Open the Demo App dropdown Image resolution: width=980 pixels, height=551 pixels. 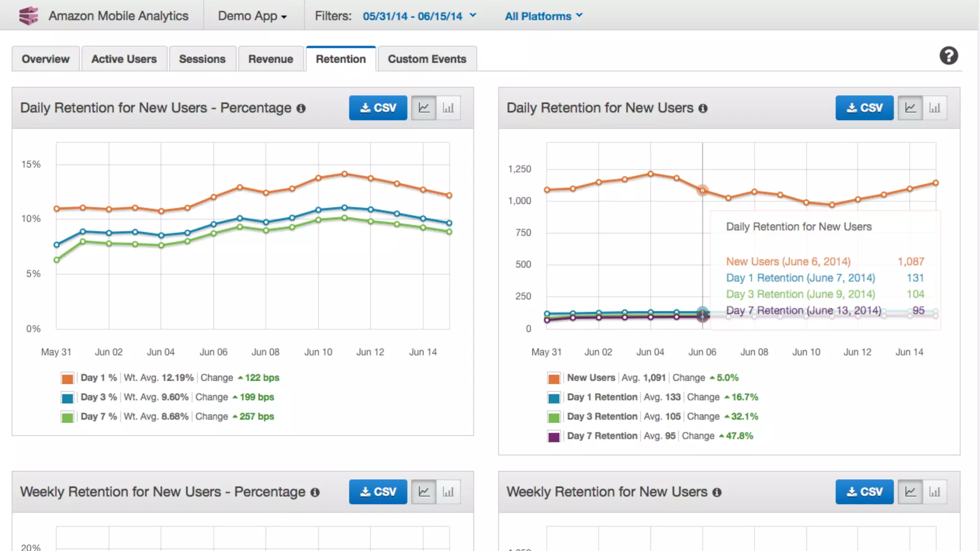coord(253,16)
